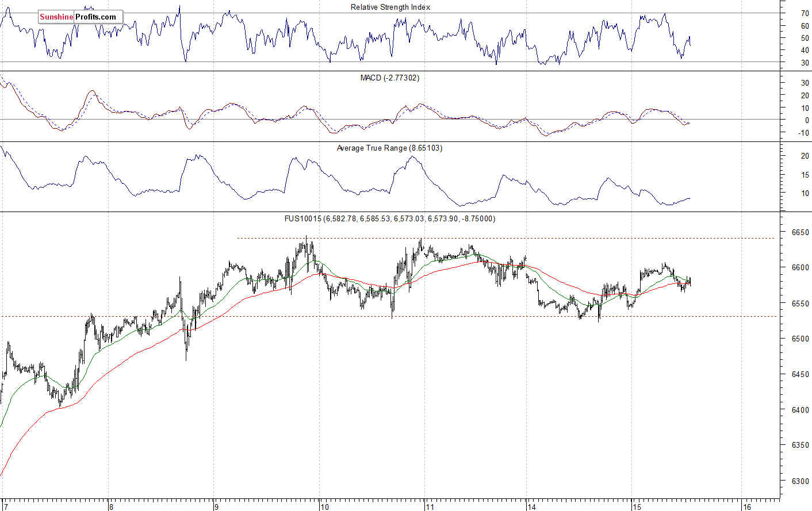Click the SunshineProfits.com logo
This screenshot has width=812, height=511.
80,17
